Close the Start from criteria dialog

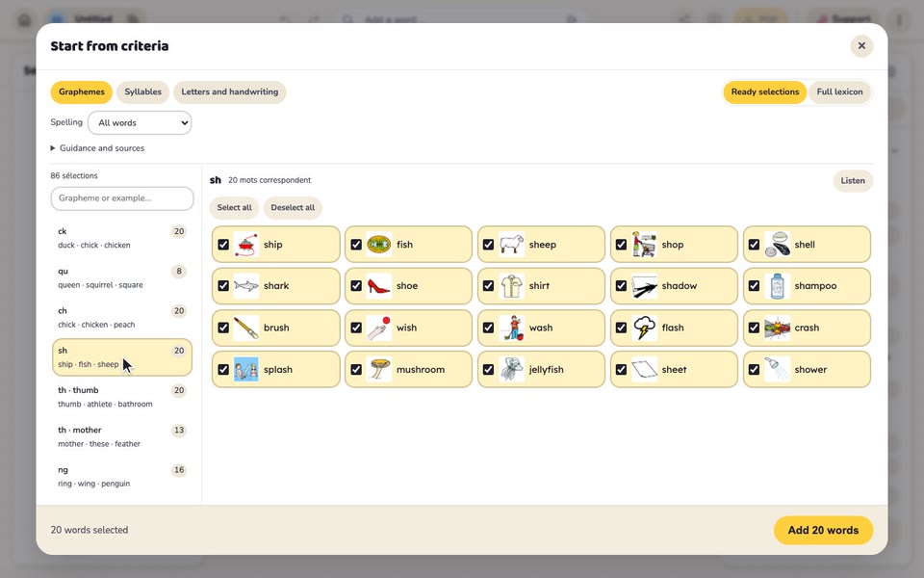pyautogui.click(x=861, y=46)
